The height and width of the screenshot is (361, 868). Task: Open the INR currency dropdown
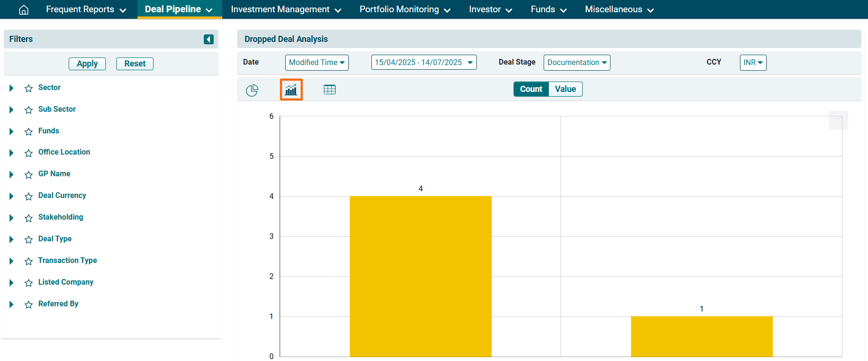[x=753, y=62]
